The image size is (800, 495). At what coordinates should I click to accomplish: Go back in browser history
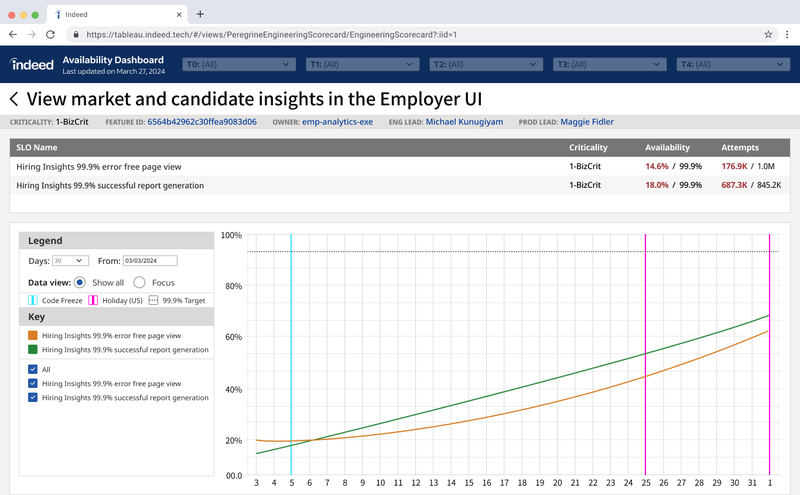(13, 35)
